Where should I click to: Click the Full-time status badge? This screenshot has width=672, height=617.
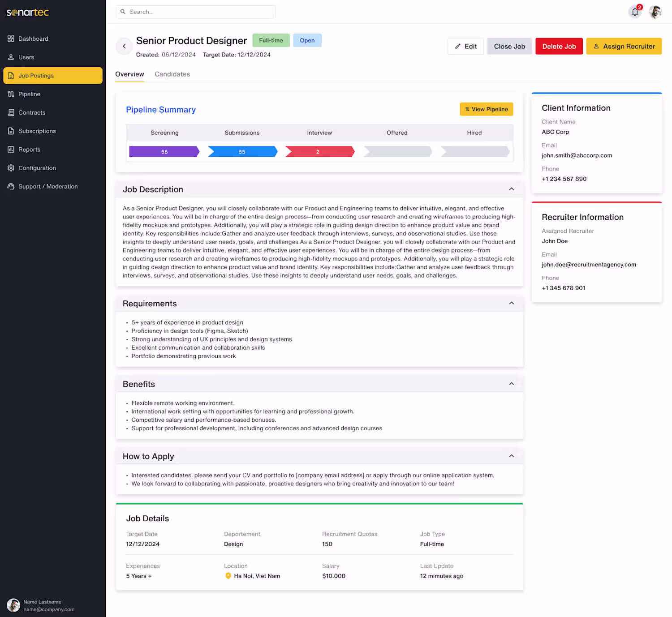(x=271, y=40)
